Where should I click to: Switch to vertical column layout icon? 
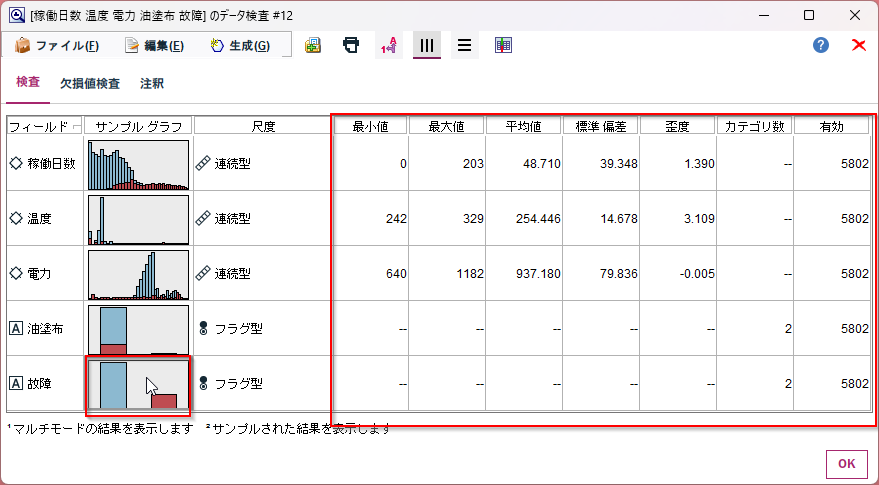[427, 45]
